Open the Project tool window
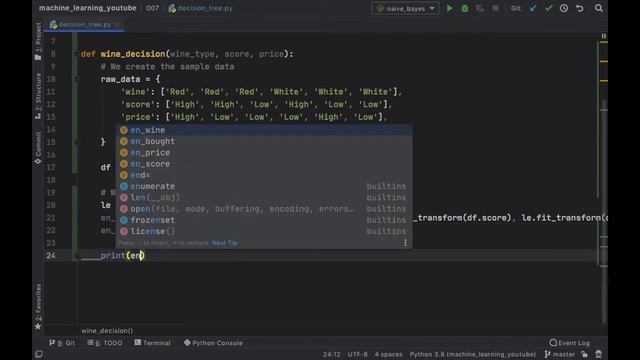The image size is (640, 360). point(38,40)
